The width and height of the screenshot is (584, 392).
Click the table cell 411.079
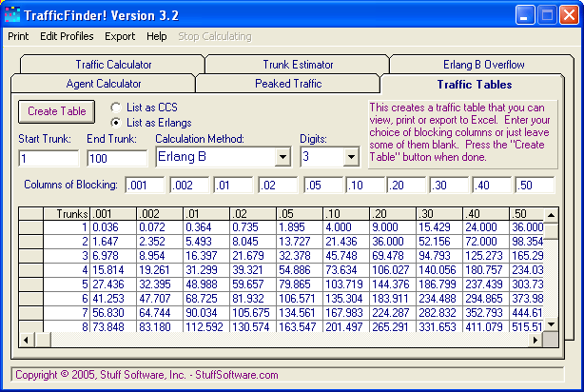(486, 326)
